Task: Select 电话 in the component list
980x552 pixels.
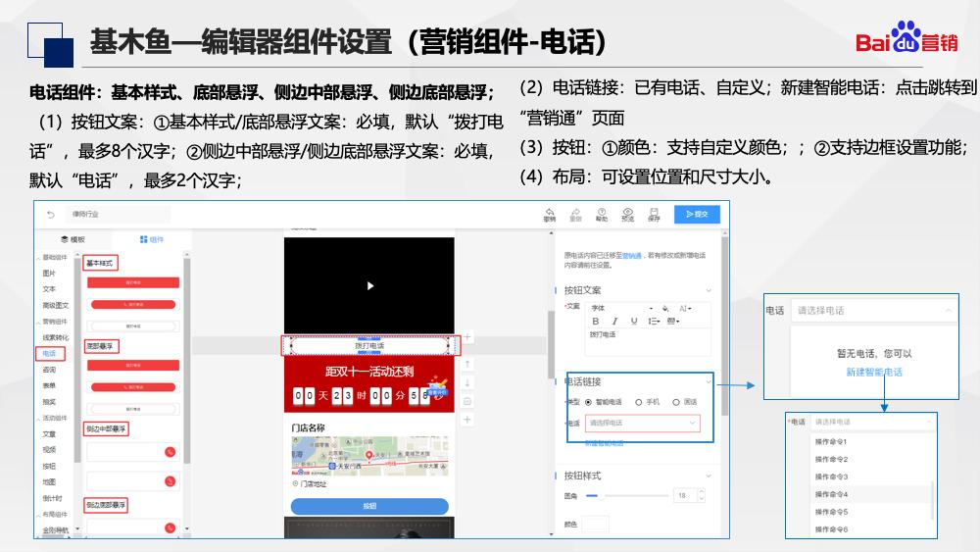Action: coord(49,353)
